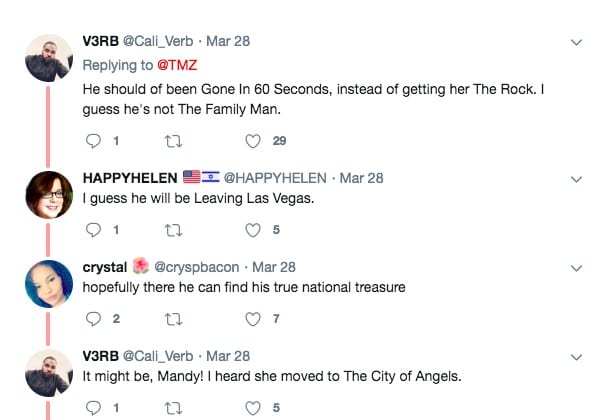This screenshot has width=614, height=420.
Task: Retweet crystal's national treasure tweet
Action: click(174, 319)
